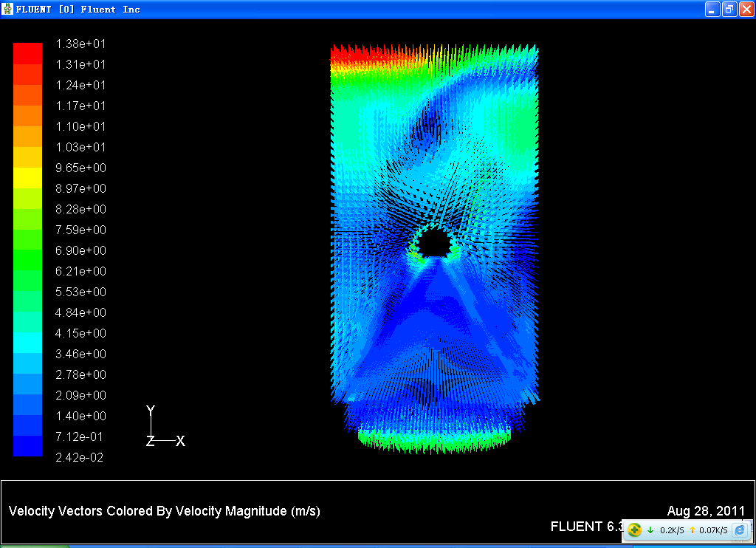Image resolution: width=756 pixels, height=548 pixels.
Task: Click the FLUENT application icon in title bar
Action: click(8, 10)
